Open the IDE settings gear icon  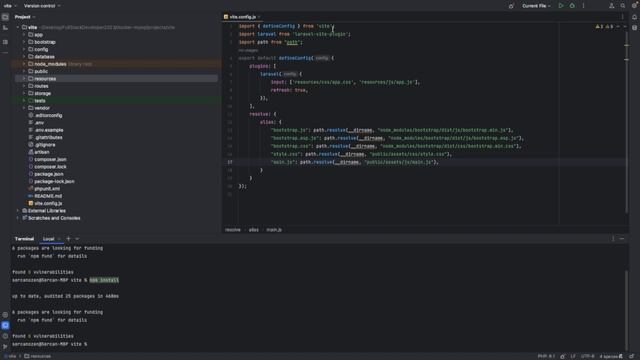point(634,6)
